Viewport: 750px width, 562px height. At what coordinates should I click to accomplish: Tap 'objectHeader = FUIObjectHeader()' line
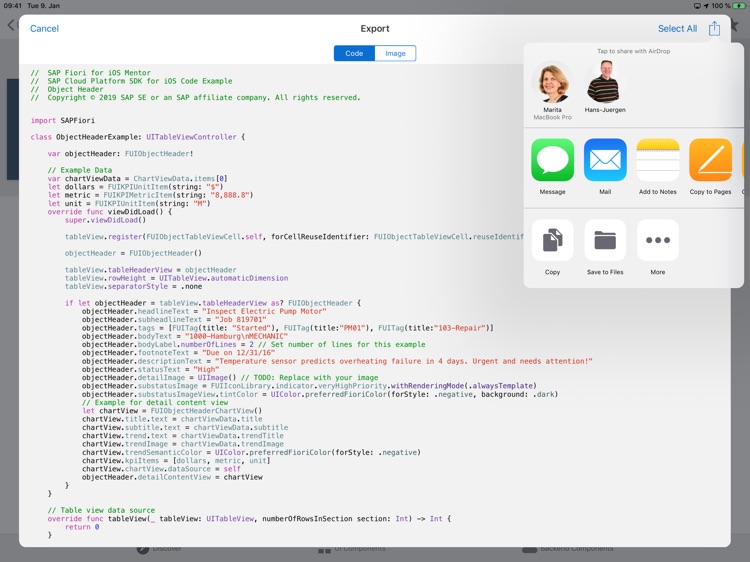point(133,253)
